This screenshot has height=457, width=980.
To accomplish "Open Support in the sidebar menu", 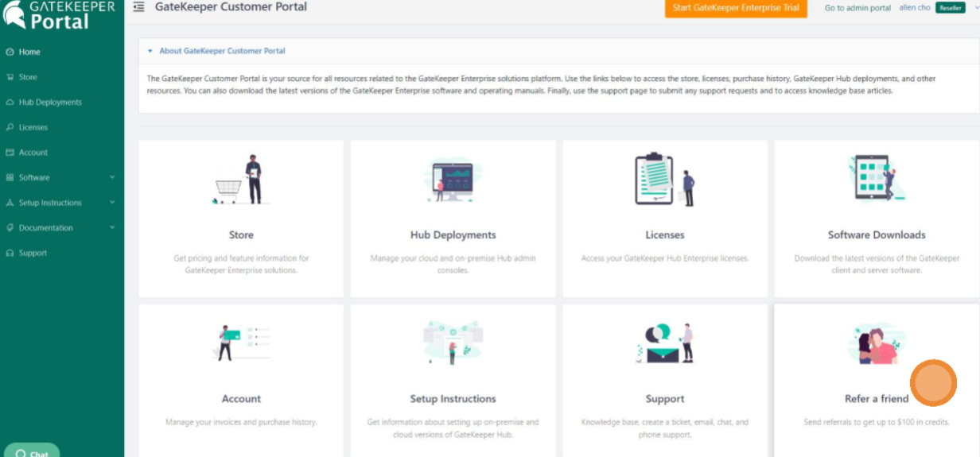I will click(33, 253).
